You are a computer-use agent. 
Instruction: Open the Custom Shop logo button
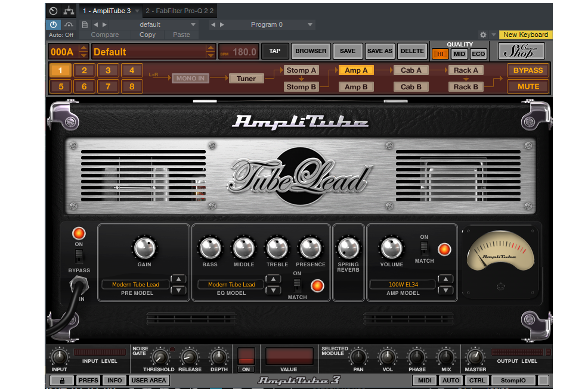[521, 51]
